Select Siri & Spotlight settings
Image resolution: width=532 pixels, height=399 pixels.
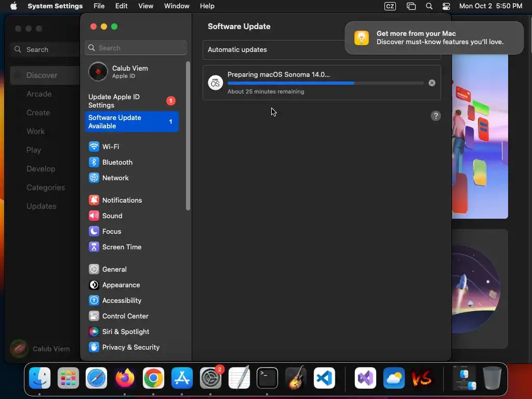[131, 332]
